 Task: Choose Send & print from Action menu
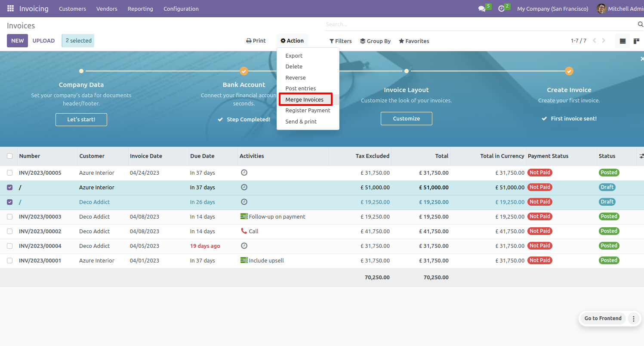pyautogui.click(x=308, y=122)
